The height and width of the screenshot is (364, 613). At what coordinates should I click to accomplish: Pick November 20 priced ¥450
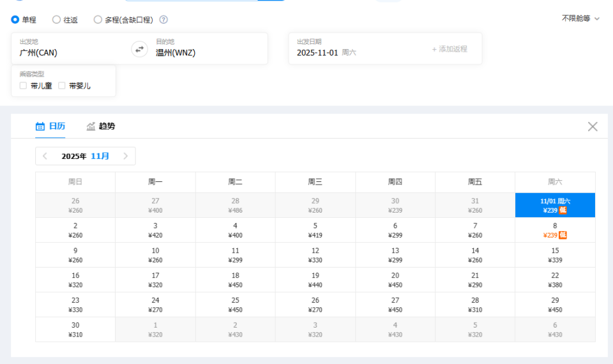tap(395, 280)
